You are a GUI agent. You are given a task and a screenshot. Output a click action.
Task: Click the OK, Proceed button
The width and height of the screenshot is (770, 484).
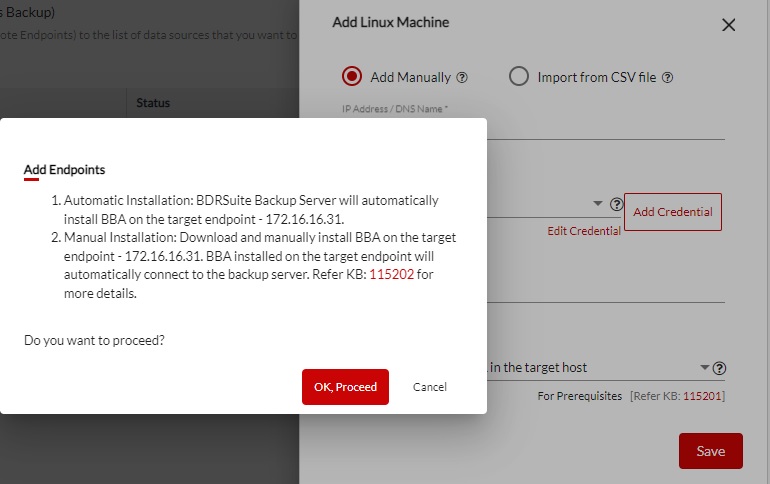[x=345, y=387]
